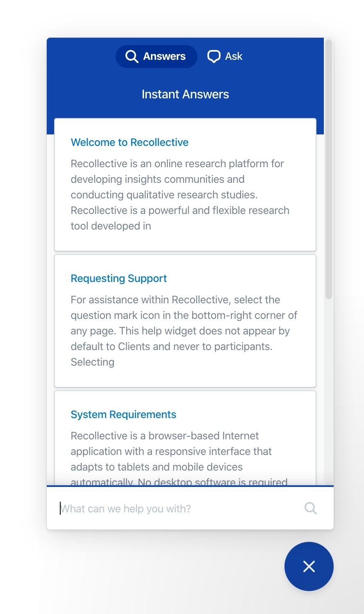
Task: Close the help widget with the X button
Action: 309,566
